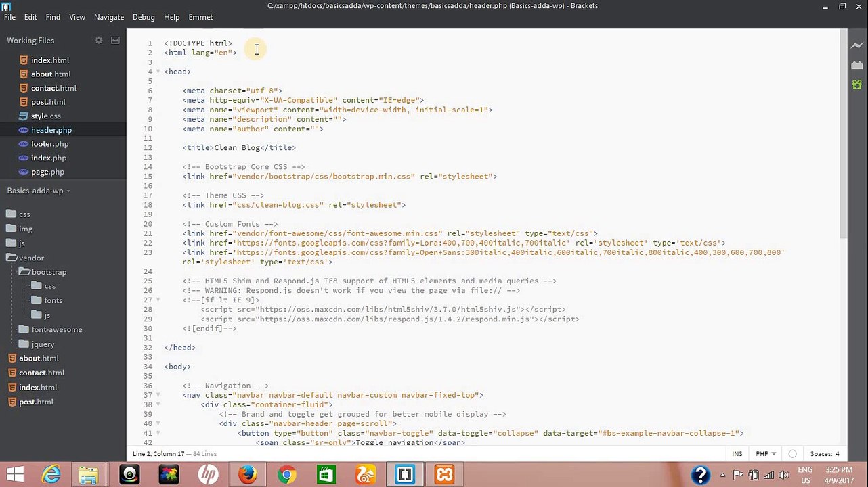Toggle INS insert/overwrite mode

pos(737,454)
